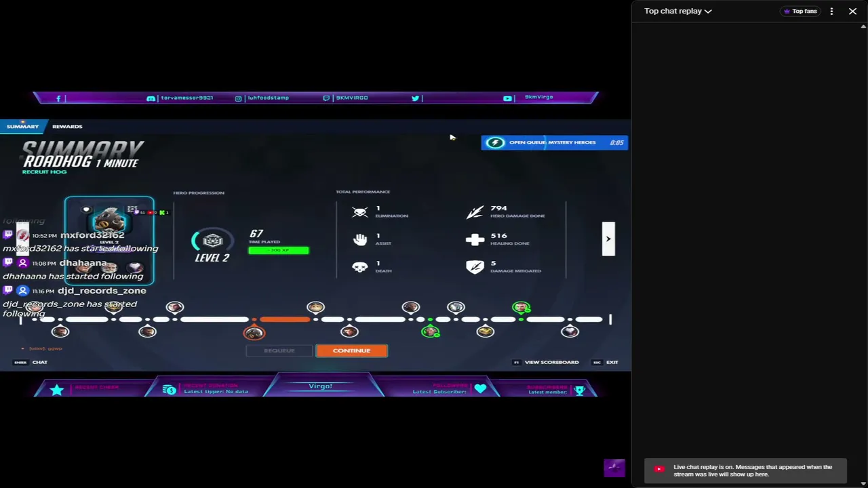Click the '67' time played value

(x=256, y=233)
